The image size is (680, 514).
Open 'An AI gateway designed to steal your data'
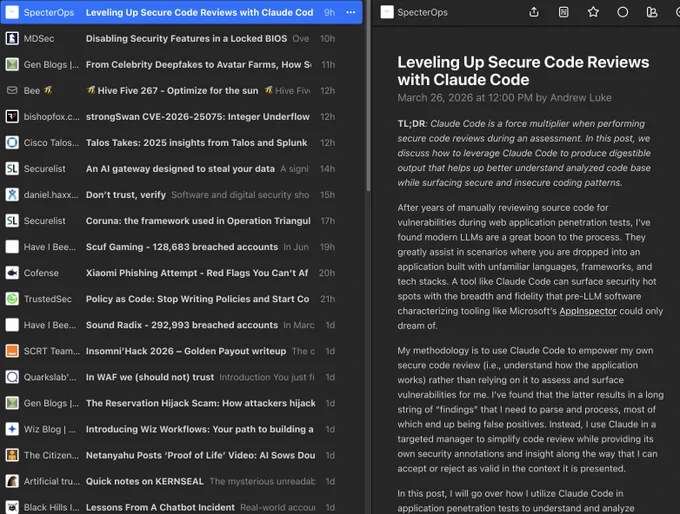coord(180,168)
